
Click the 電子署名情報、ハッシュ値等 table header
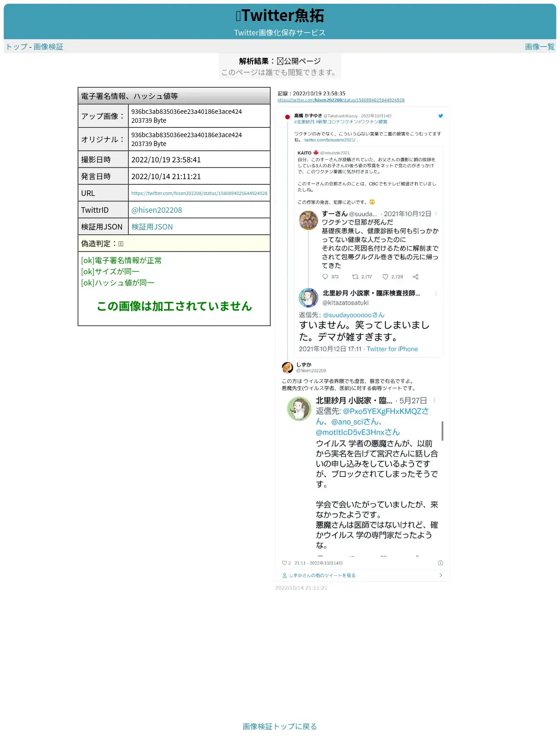[x=174, y=96]
